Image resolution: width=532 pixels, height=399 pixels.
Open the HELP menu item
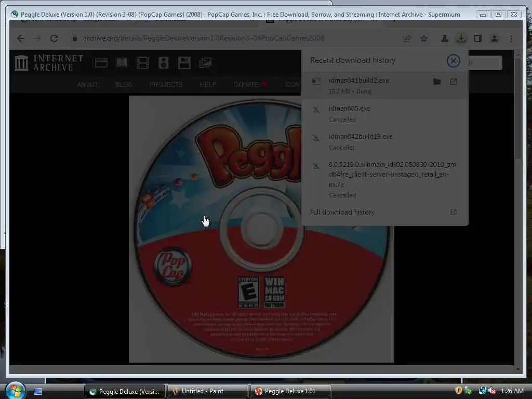pyautogui.click(x=208, y=85)
